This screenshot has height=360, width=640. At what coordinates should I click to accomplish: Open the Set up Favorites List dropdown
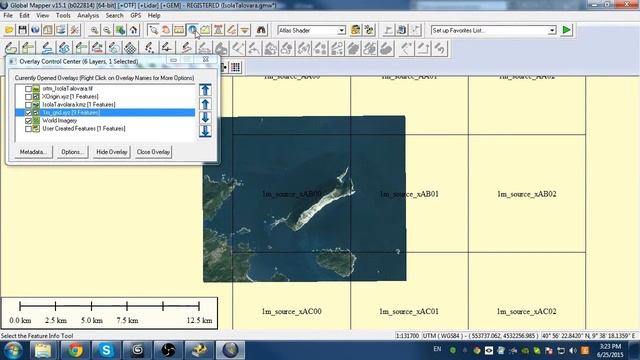[x=552, y=30]
